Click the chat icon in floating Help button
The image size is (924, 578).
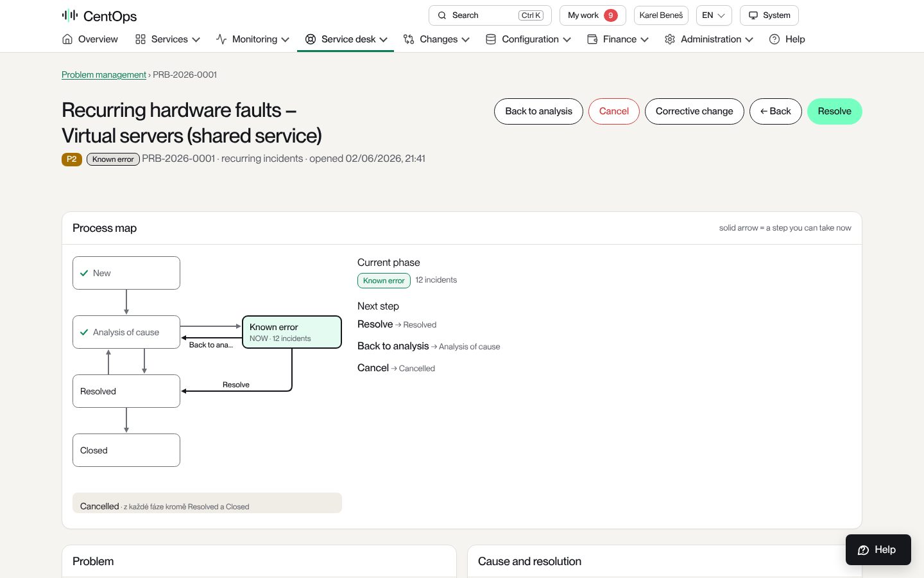[x=864, y=550]
